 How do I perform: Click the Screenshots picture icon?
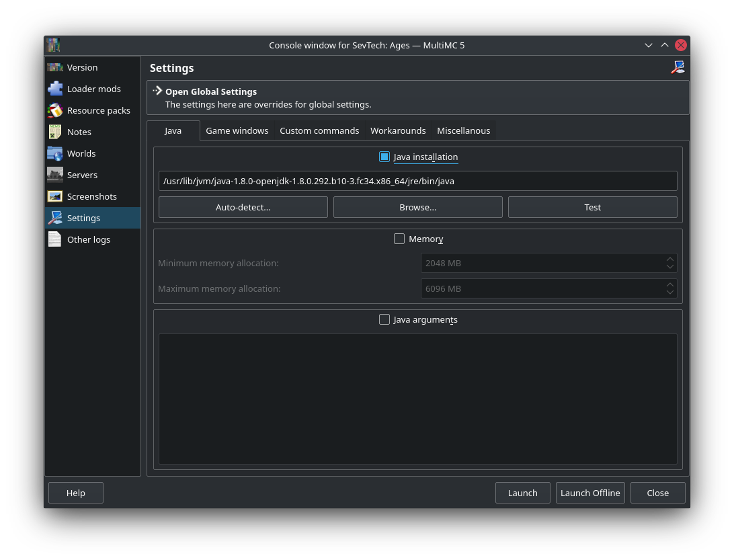point(54,197)
